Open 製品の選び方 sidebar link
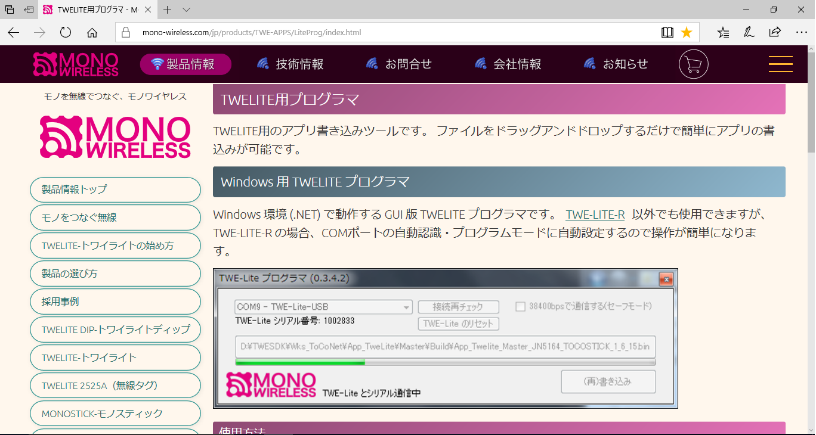The width and height of the screenshot is (816, 435). tap(116, 274)
